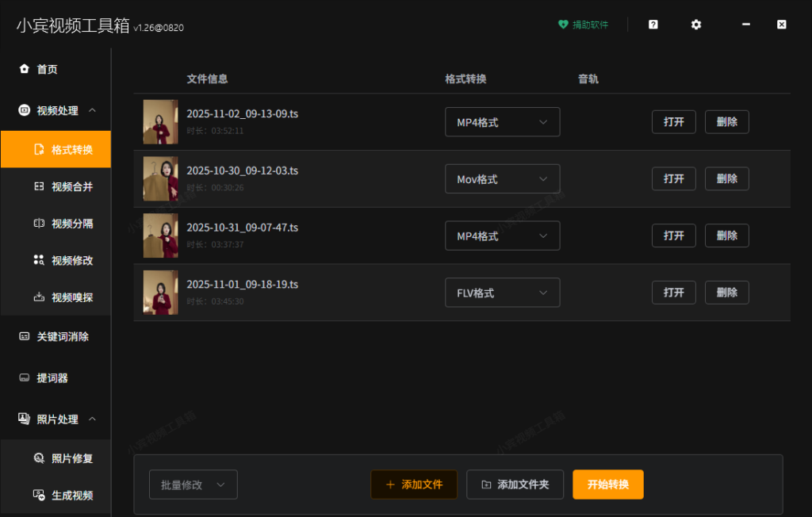Click the keyword removal sidebar icon
Image resolution: width=812 pixels, height=517 pixels.
pos(24,337)
